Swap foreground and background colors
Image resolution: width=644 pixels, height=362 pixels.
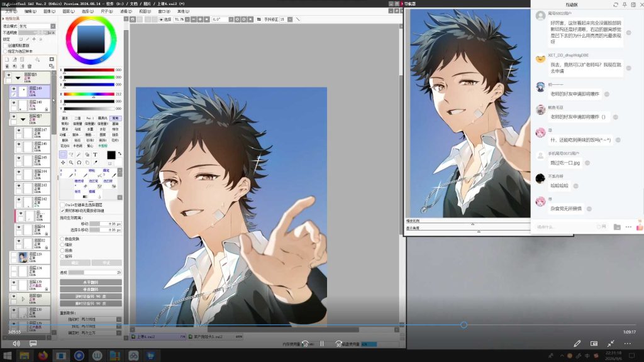119,153
